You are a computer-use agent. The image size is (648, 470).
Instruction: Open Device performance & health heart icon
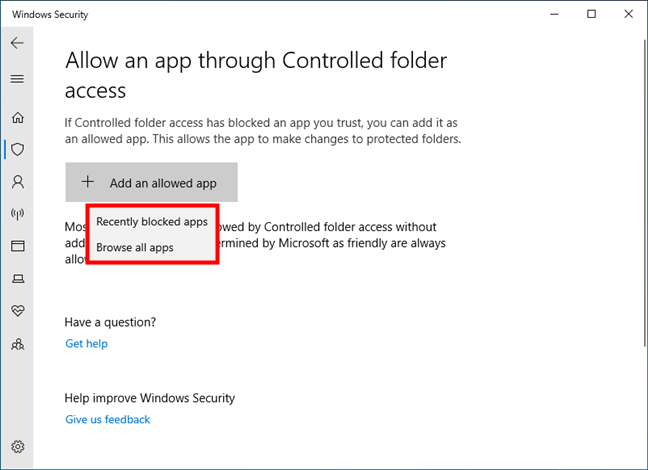coord(18,310)
